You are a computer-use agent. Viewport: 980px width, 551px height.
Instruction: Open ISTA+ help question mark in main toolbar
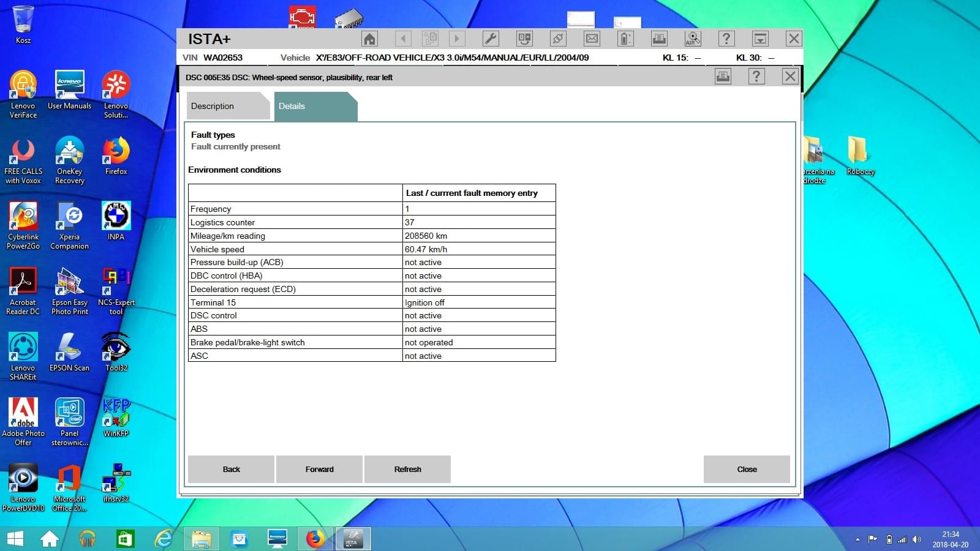[726, 39]
